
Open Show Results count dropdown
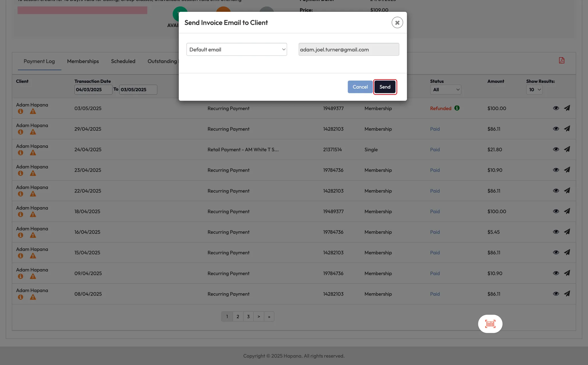(x=534, y=89)
